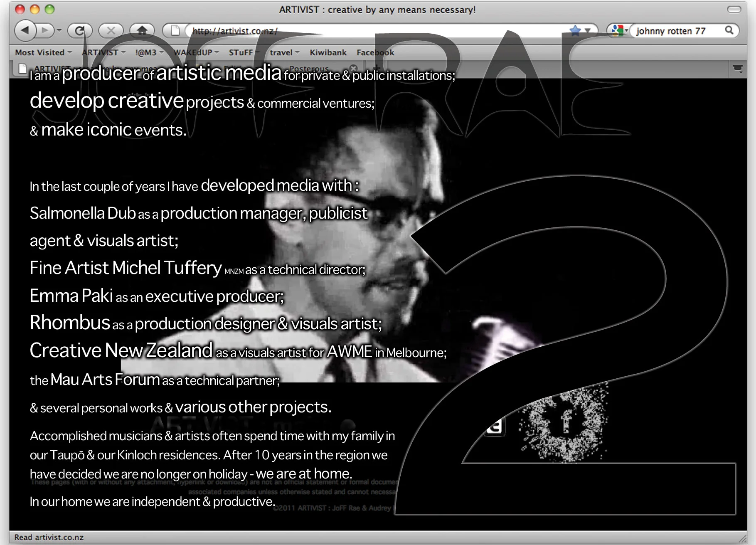Click the Forward arrow button
Viewport: 756px width, 545px height.
coord(45,30)
